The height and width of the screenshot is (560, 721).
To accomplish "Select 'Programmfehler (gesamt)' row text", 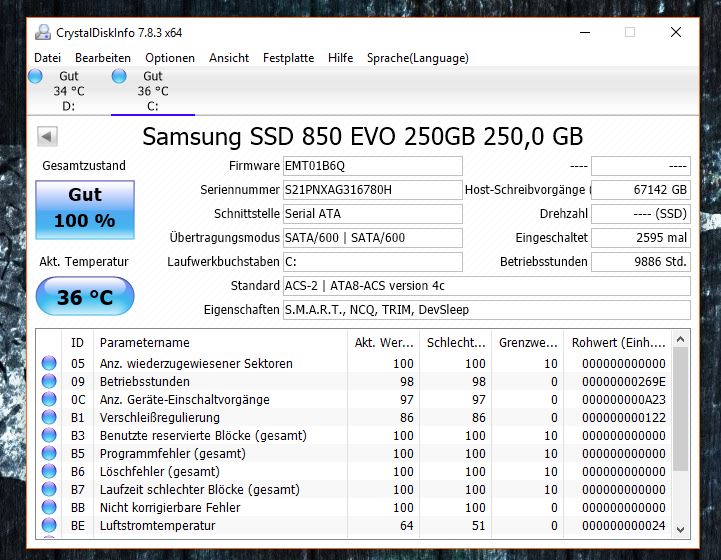I will click(x=173, y=454).
